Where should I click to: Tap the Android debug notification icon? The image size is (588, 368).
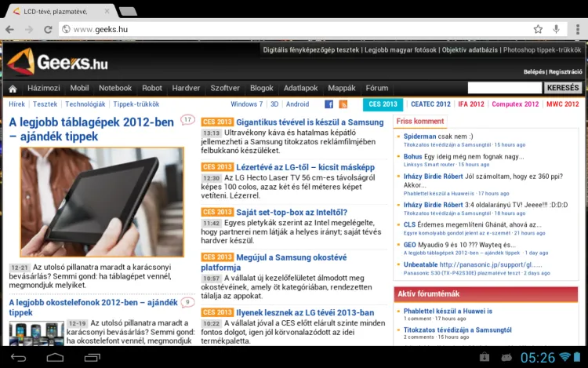pos(506,357)
